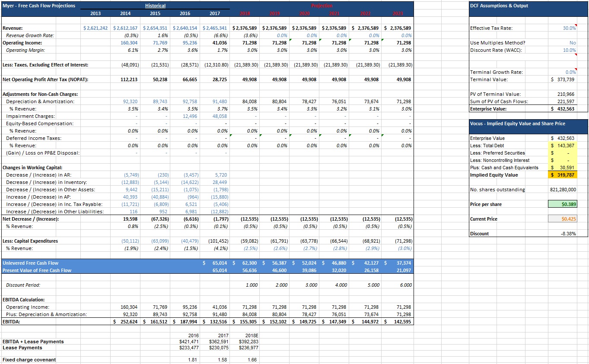Click the Discount Period cell 6.000

point(405,285)
